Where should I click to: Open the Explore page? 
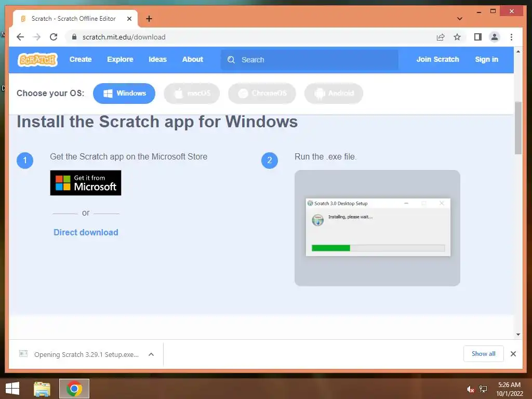120,59
